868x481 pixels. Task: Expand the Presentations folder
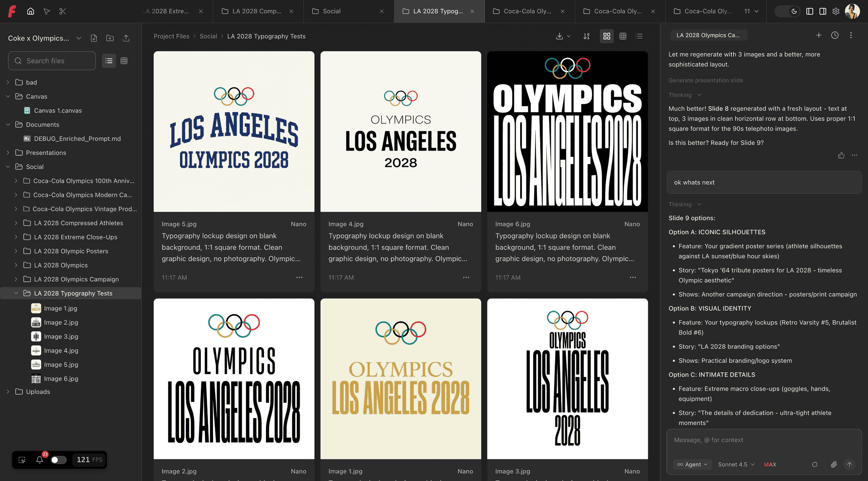click(8, 153)
